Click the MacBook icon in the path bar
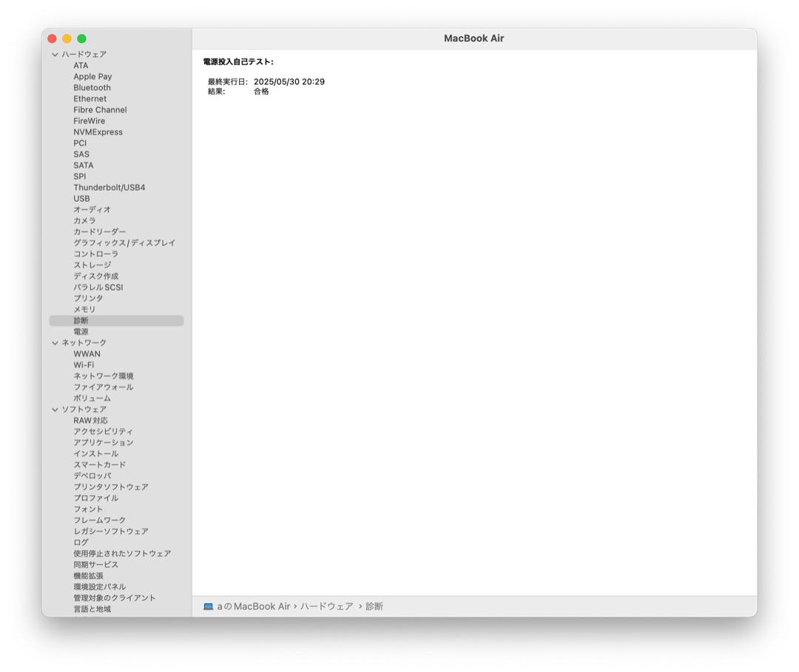 tap(208, 606)
